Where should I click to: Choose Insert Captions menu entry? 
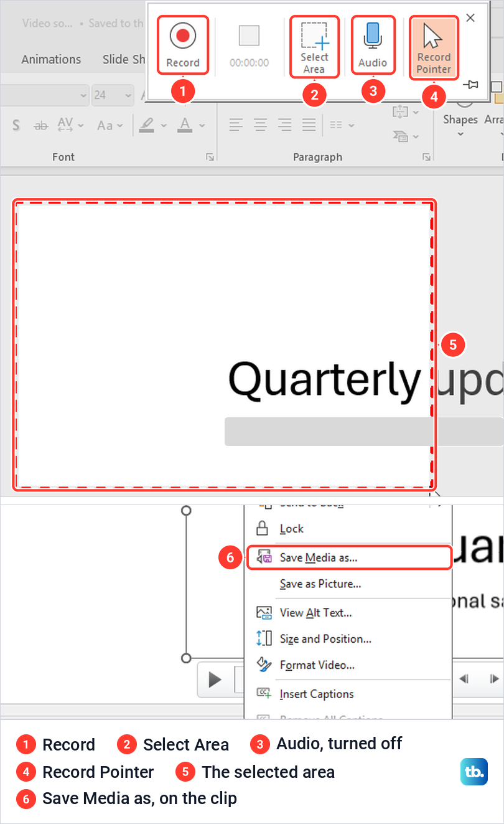pos(348,693)
